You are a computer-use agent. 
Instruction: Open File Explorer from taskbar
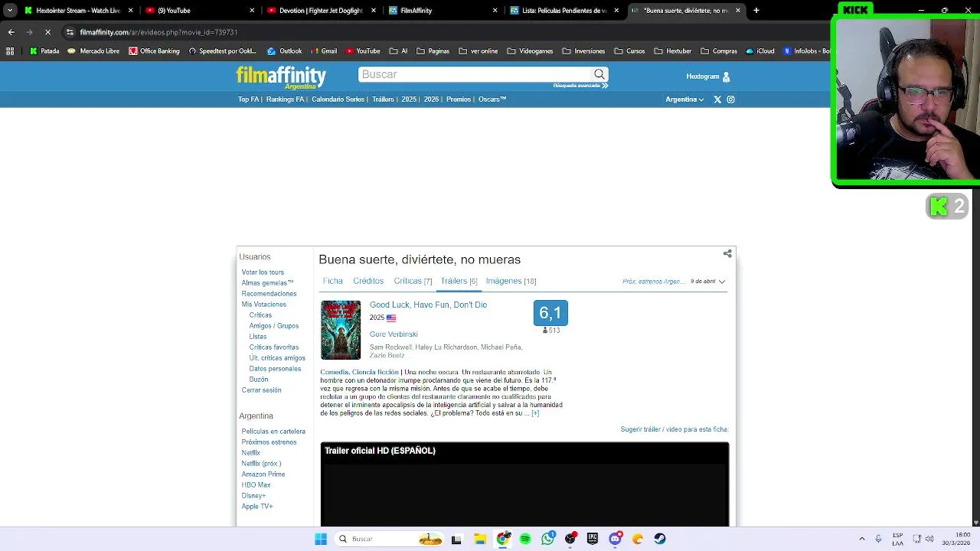point(480,539)
